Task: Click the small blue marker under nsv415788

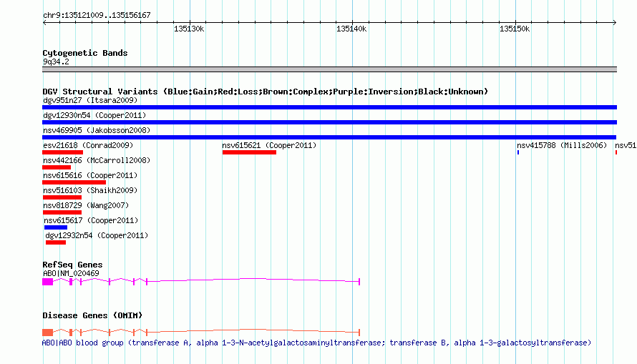Action: tap(518, 152)
